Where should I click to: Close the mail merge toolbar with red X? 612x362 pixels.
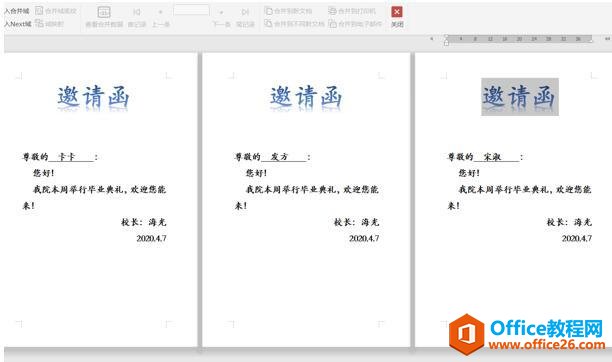point(397,12)
